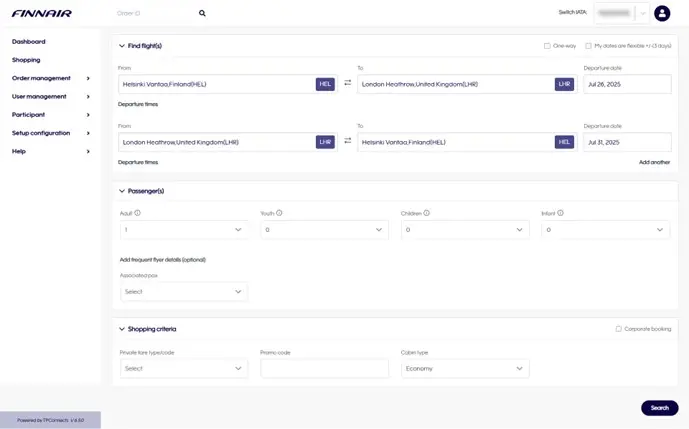Open the Dashboard menu item

29,42
